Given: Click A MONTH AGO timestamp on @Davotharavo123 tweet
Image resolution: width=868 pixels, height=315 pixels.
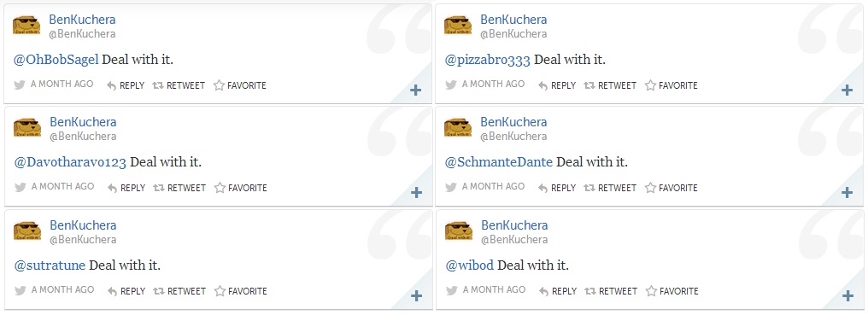Looking at the screenshot, I should pyautogui.click(x=62, y=187).
